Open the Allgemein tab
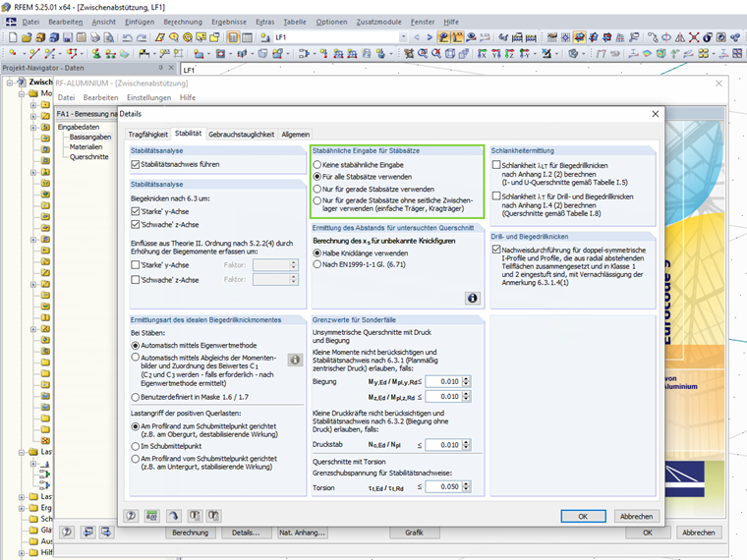The width and height of the screenshot is (747, 560). (296, 135)
